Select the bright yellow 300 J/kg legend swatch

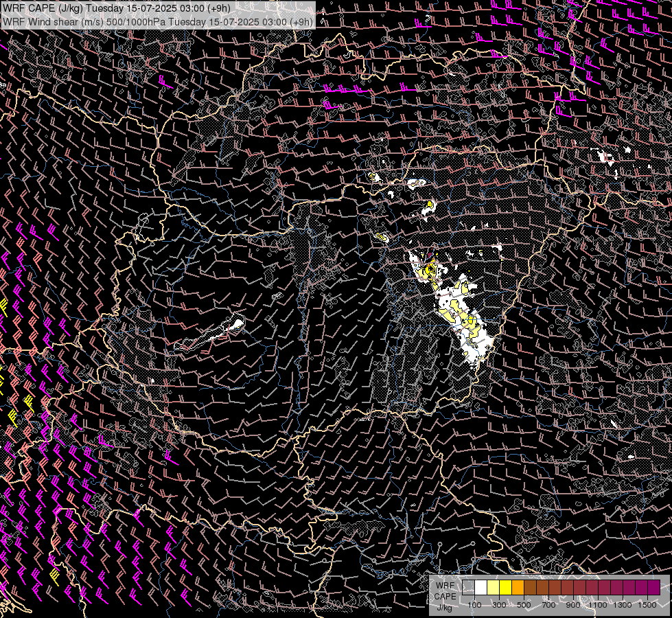point(506,588)
